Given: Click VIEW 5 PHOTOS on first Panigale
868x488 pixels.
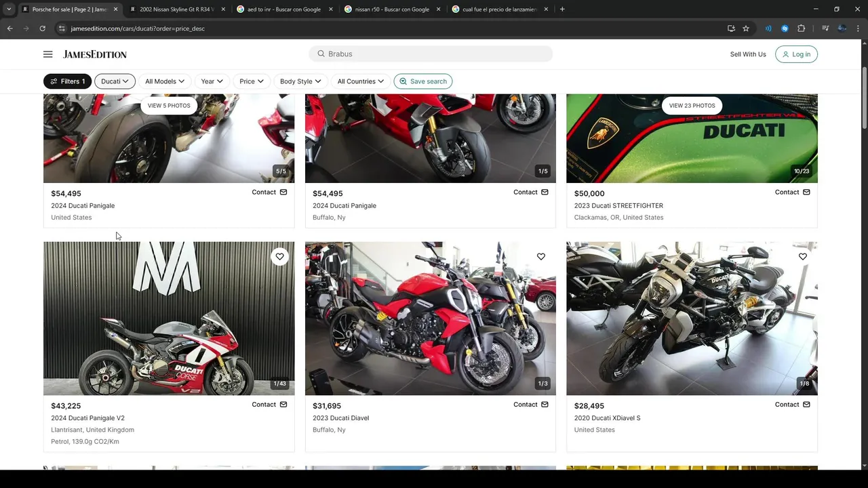Looking at the screenshot, I should point(169,106).
